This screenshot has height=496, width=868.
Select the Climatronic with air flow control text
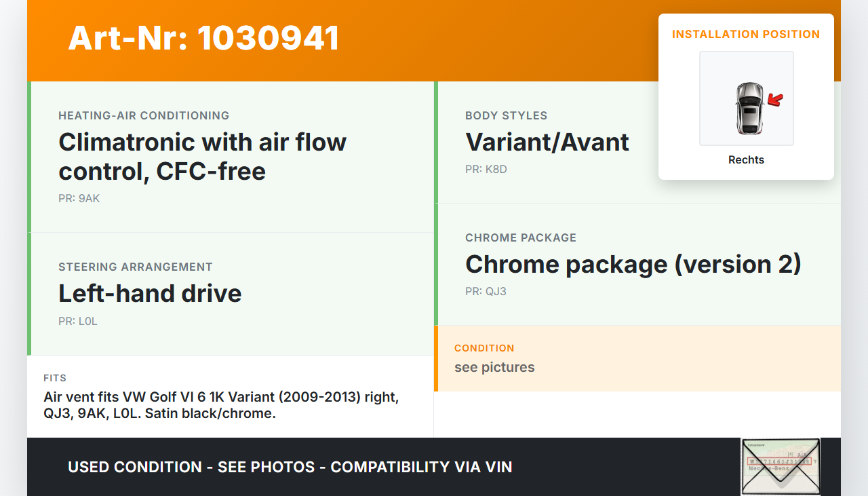click(202, 157)
